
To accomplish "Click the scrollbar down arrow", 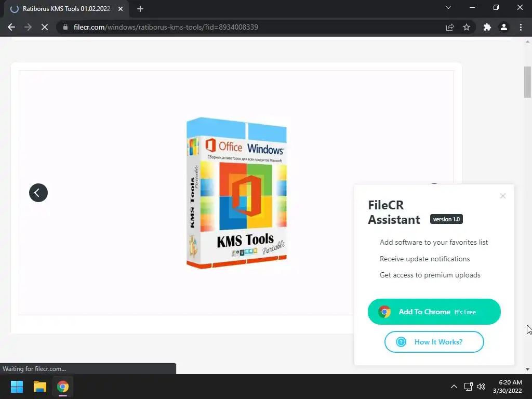I will click(x=527, y=369).
